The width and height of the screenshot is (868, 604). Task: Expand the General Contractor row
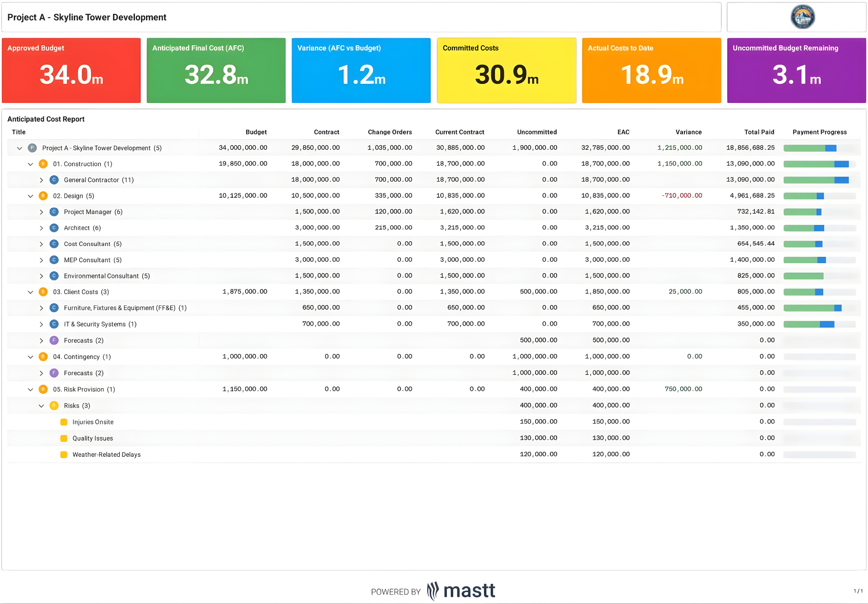coord(41,180)
